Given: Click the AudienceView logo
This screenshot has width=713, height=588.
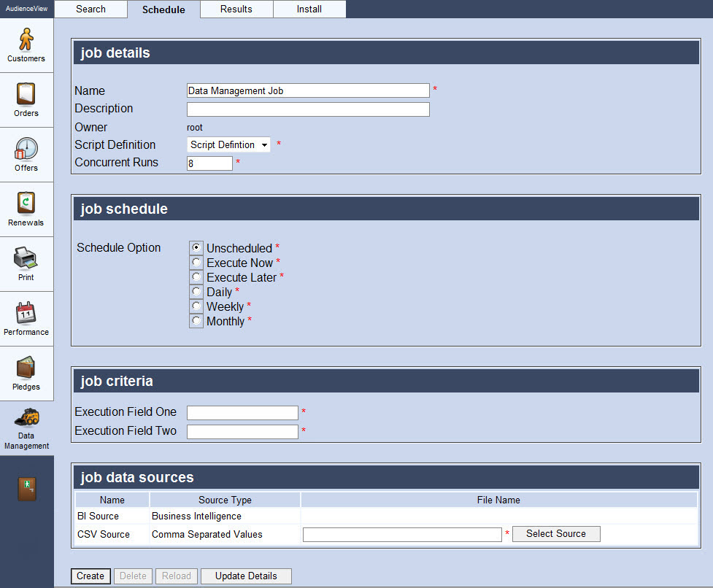Looking at the screenshot, I should coord(26,9).
